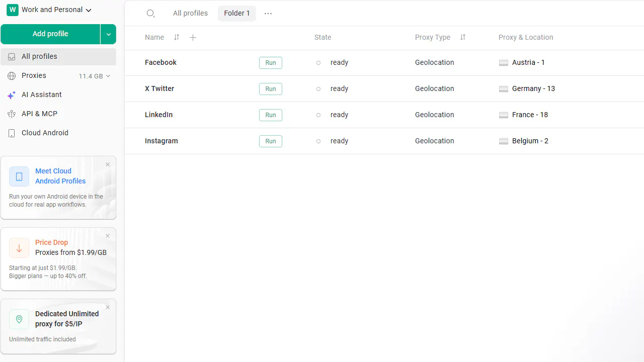Open the Add profile split-button arrow

[x=108, y=34]
